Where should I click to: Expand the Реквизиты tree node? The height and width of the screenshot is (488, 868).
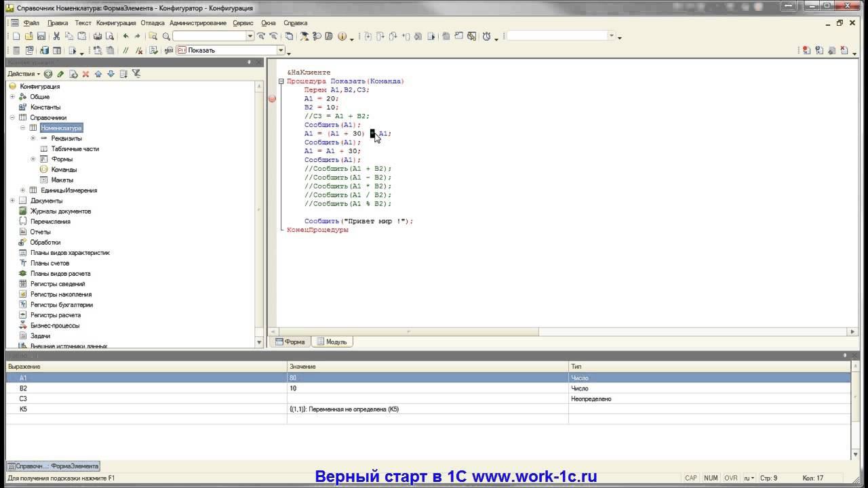pyautogui.click(x=33, y=138)
